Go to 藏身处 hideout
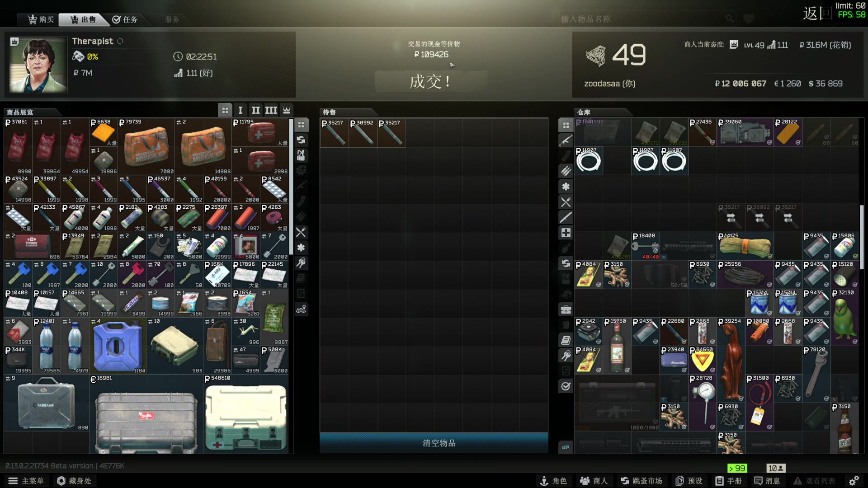This screenshot has width=868, height=488. [74, 481]
